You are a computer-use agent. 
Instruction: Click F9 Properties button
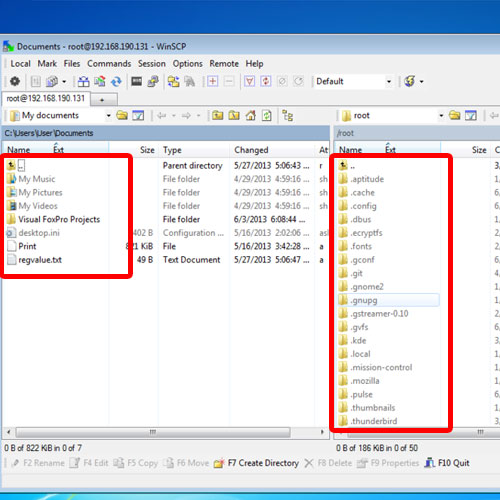coord(388,463)
